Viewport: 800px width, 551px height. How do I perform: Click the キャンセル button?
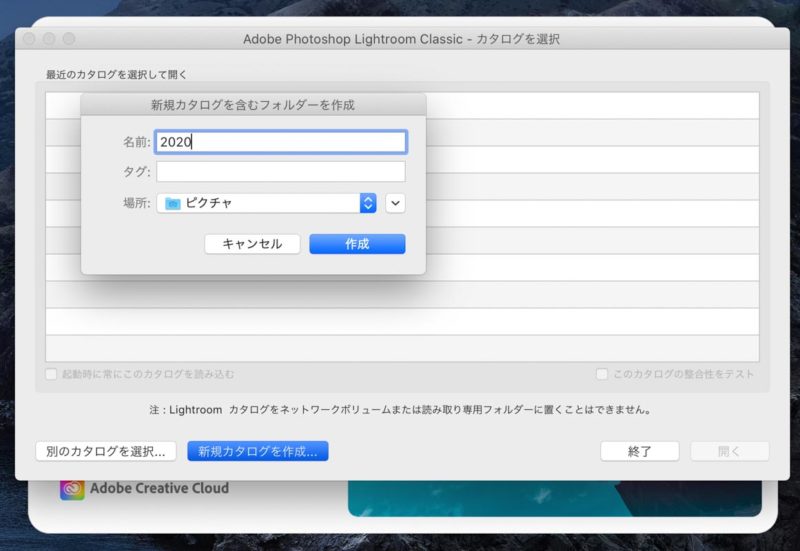click(252, 244)
